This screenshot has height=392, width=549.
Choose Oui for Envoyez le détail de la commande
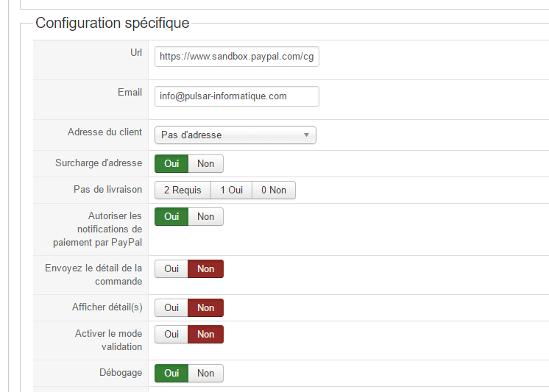point(171,269)
